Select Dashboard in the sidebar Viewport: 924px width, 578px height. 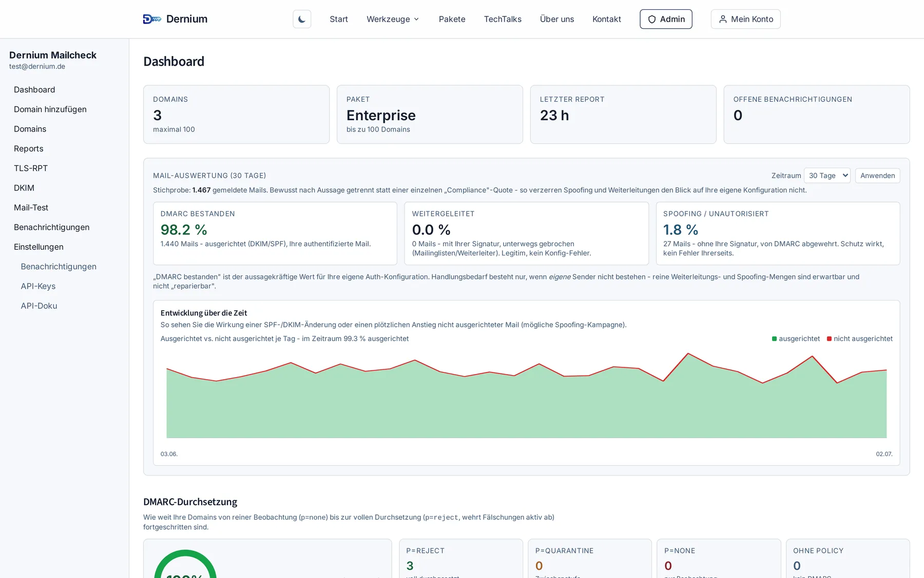click(34, 89)
